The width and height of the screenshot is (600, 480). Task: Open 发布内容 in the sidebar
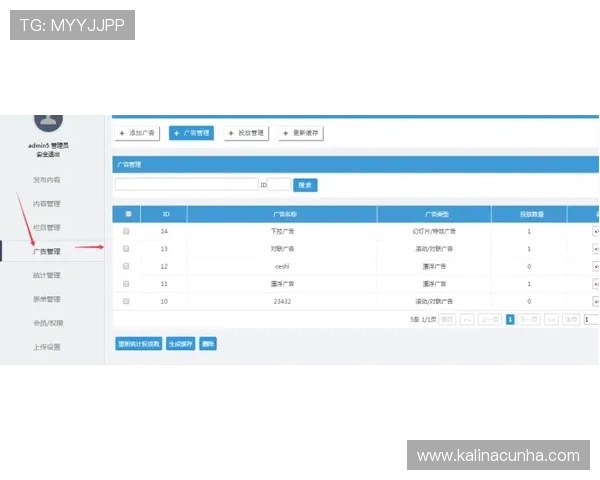tap(46, 180)
